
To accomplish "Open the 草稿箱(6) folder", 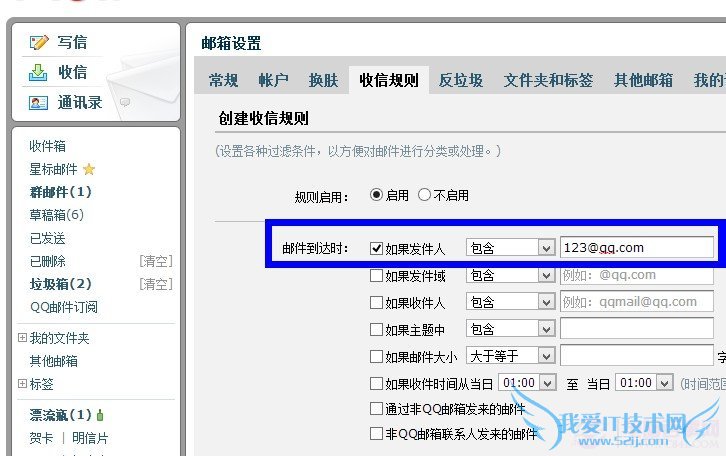I will coord(56,215).
